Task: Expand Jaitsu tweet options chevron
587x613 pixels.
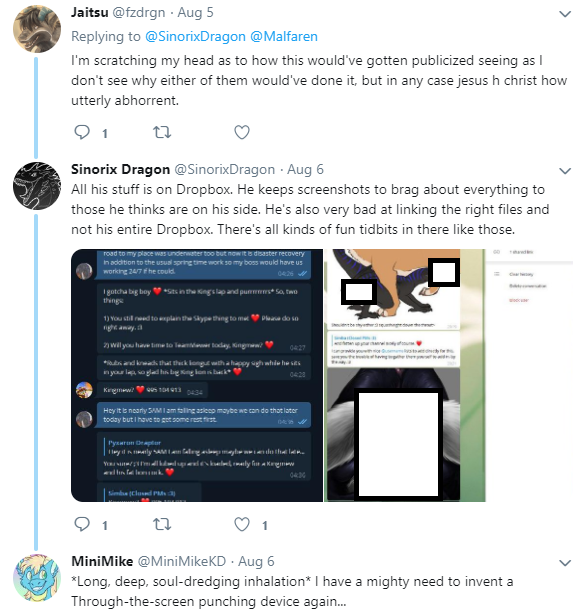Action: coord(565,14)
